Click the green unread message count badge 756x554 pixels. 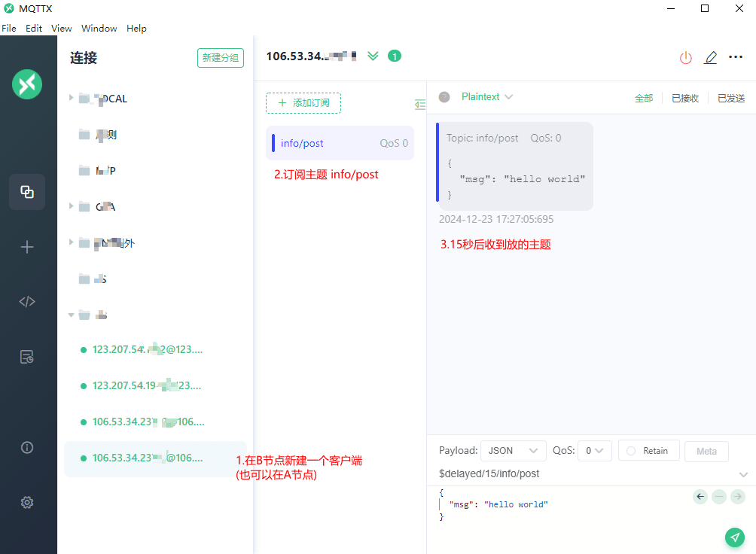pyautogui.click(x=395, y=56)
